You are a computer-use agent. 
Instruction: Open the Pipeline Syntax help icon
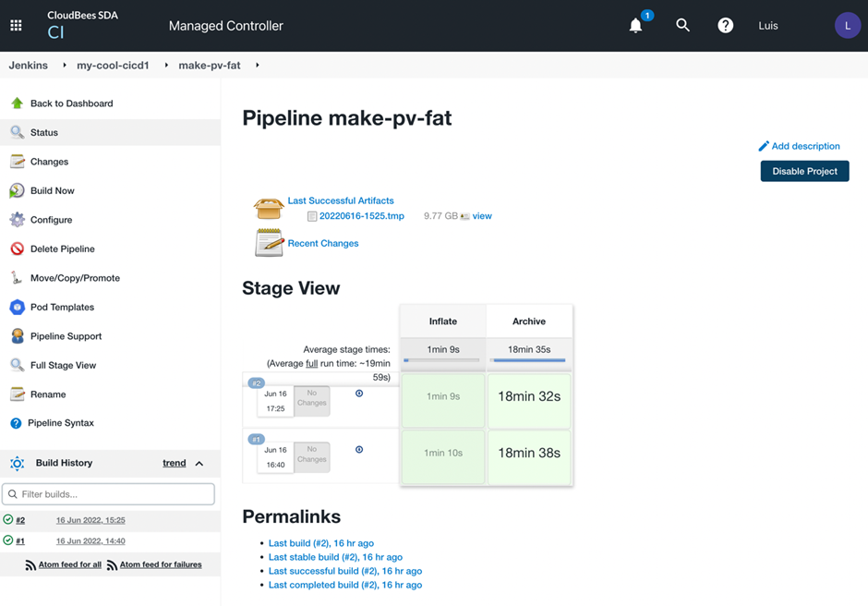pos(16,423)
